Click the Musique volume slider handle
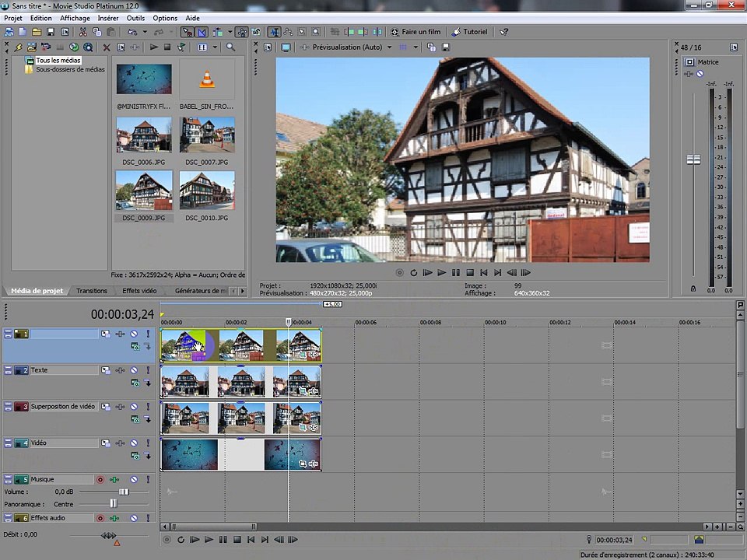The width and height of the screenshot is (747, 560). 124,492
